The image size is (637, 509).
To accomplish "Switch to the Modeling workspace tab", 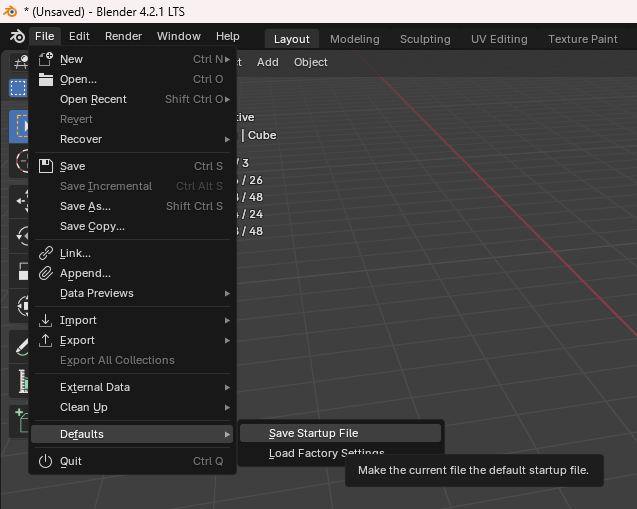I will pos(355,39).
